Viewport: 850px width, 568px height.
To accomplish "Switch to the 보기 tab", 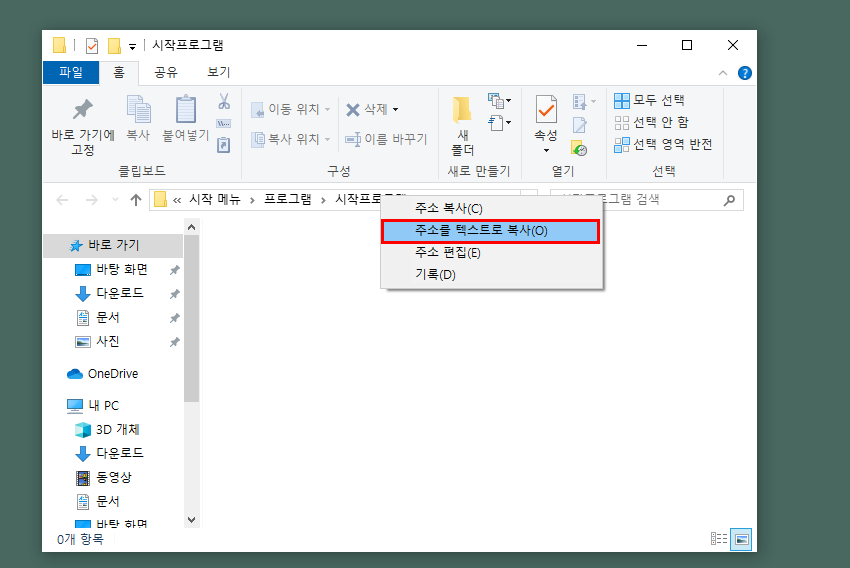I will [219, 73].
